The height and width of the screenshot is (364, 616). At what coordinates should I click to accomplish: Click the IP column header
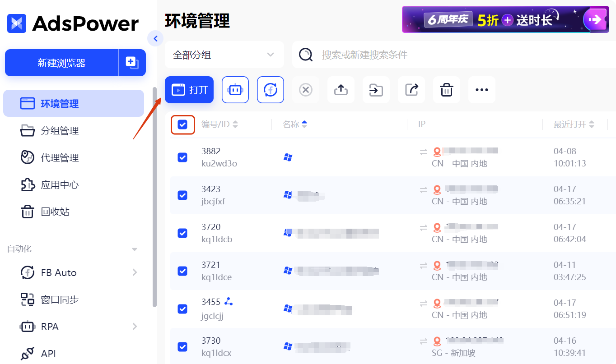(x=422, y=124)
